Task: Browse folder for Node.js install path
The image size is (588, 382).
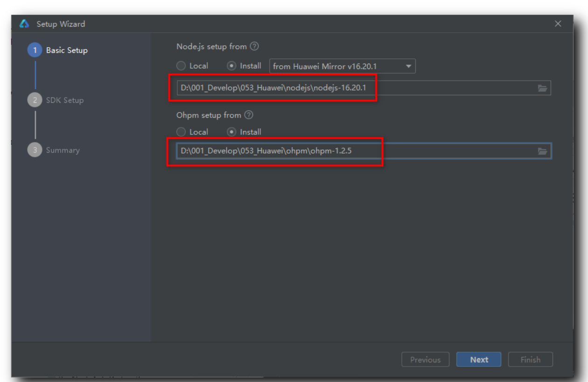Action: [542, 88]
